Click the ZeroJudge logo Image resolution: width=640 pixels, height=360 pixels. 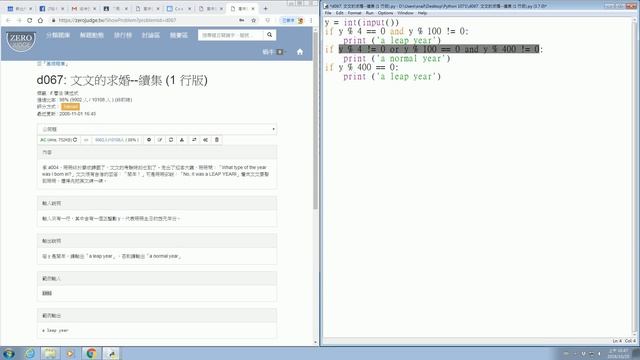[21, 41]
